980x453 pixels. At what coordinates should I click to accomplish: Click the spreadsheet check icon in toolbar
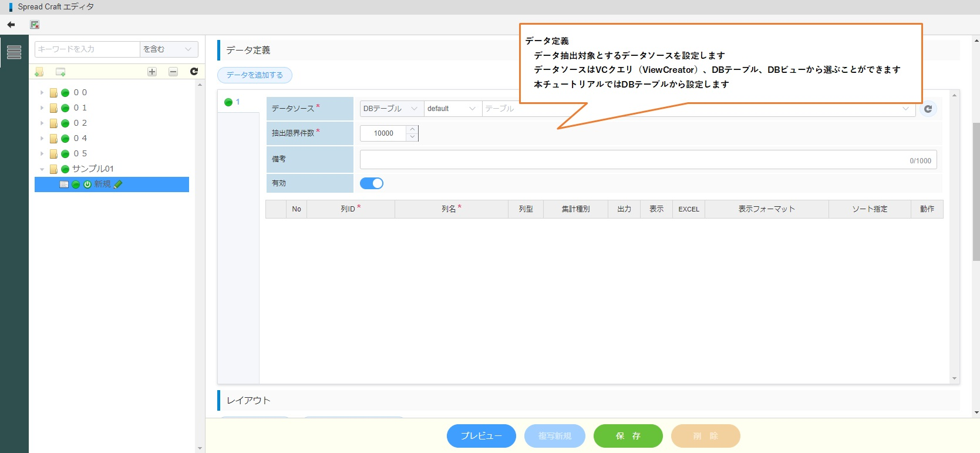coord(35,25)
